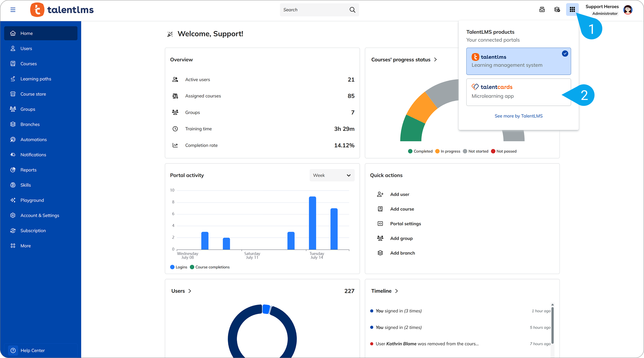Click the hamburger menu icon

point(13,10)
